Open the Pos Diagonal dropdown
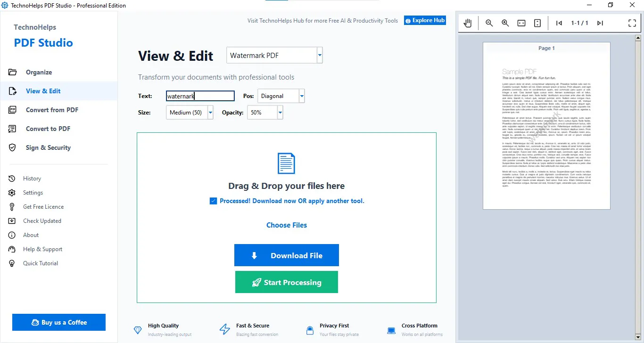 [x=302, y=96]
